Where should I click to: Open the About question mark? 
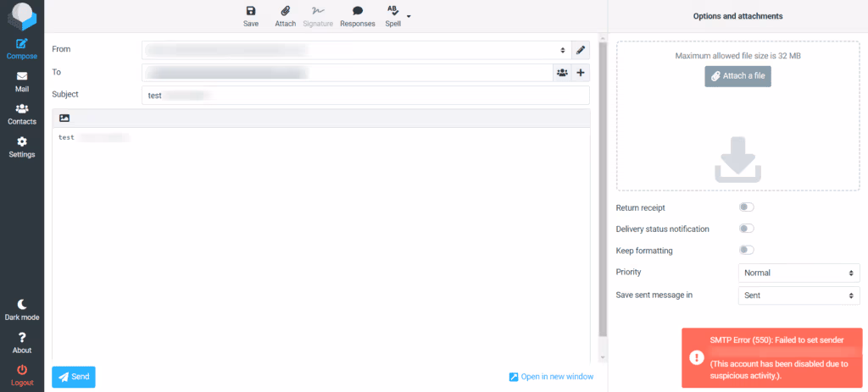coord(22,343)
